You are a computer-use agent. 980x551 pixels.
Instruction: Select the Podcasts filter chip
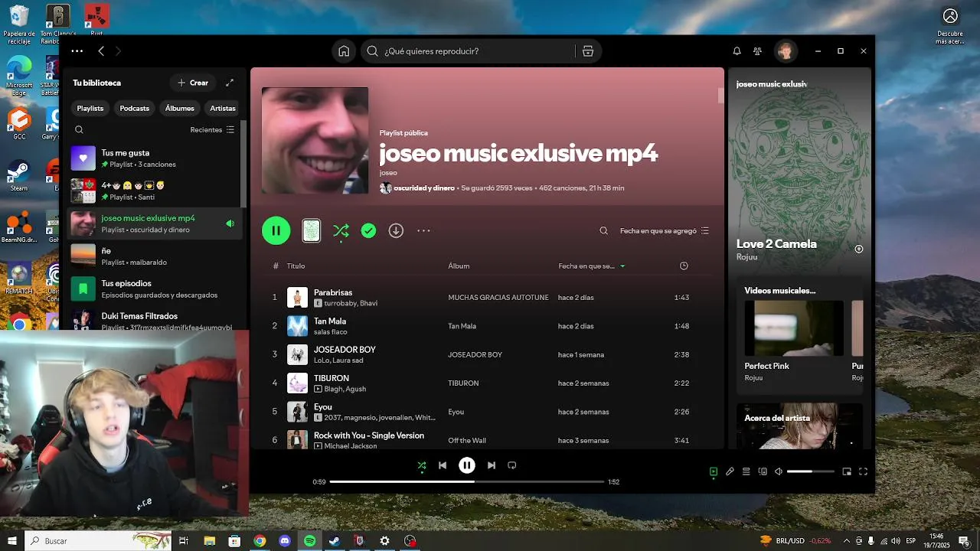click(x=134, y=109)
